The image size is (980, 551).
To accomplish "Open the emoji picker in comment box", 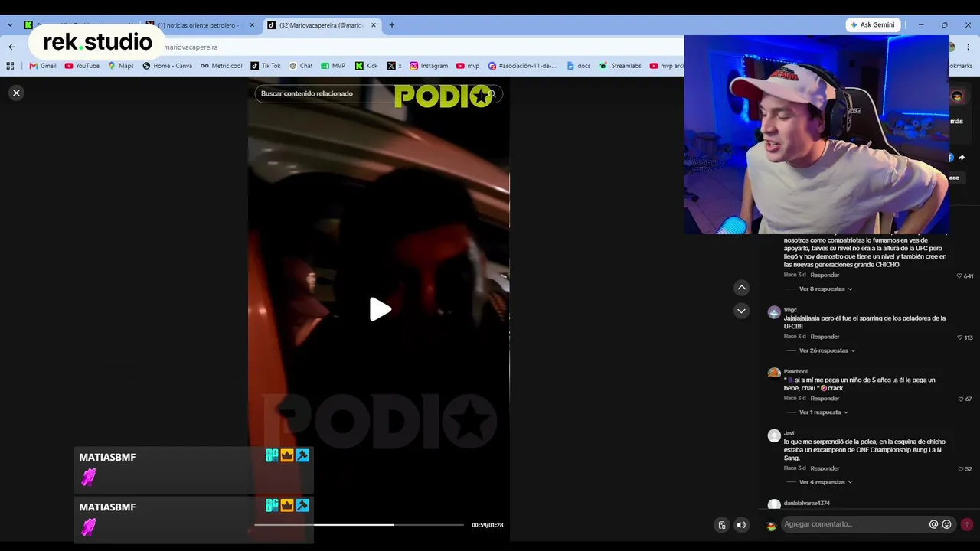I will [946, 524].
